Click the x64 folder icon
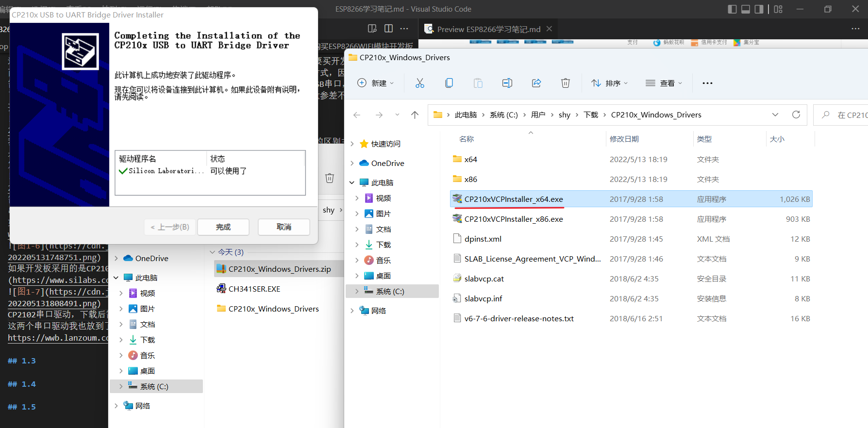Image resolution: width=868 pixels, height=428 pixels. 457,159
